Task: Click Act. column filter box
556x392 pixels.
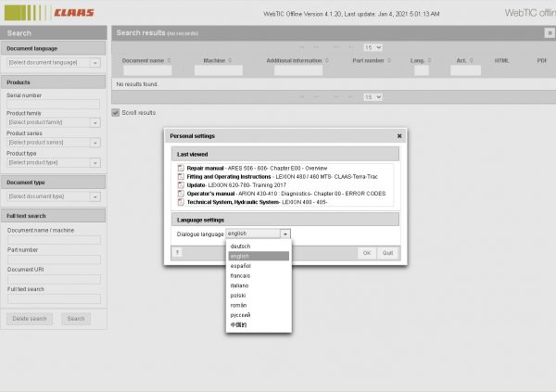Action: (x=465, y=70)
